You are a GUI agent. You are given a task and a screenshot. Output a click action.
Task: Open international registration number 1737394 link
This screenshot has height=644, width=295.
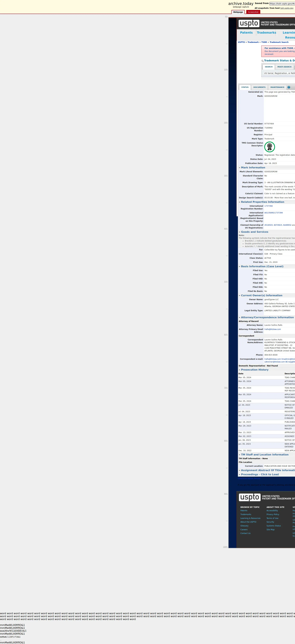coord(268,206)
